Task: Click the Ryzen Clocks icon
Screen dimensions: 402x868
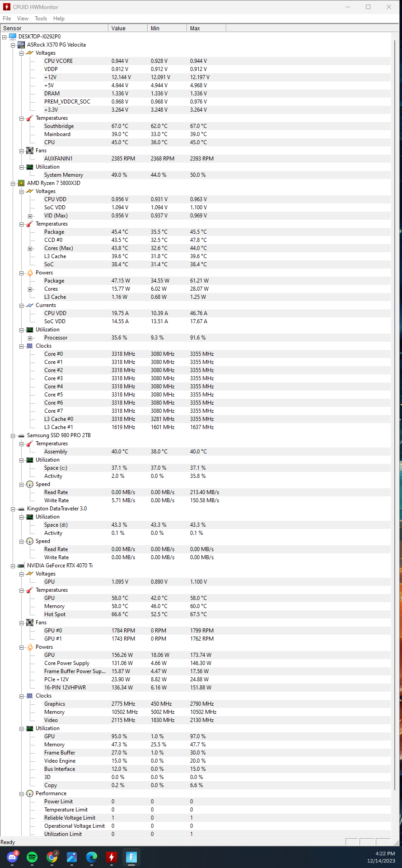Action: [30, 346]
